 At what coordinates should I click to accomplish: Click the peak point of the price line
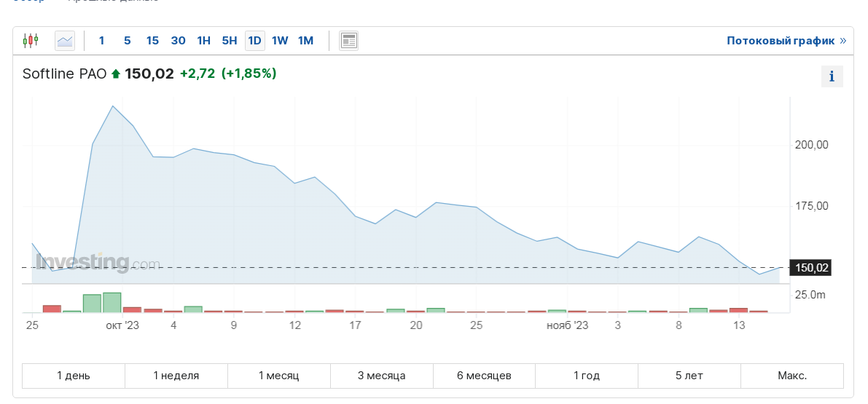(x=112, y=106)
